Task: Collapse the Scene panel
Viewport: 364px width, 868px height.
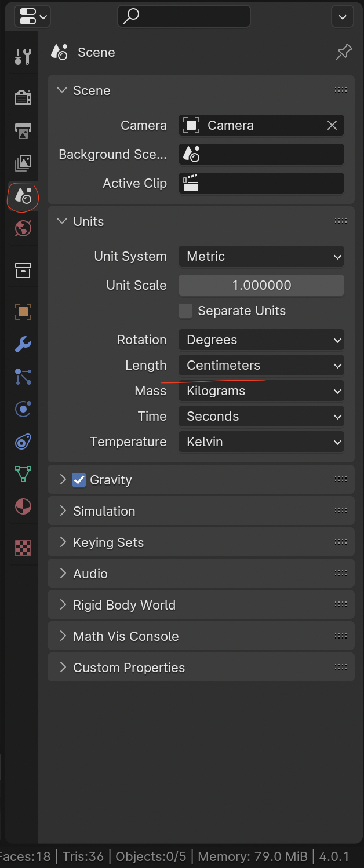Action: click(62, 90)
